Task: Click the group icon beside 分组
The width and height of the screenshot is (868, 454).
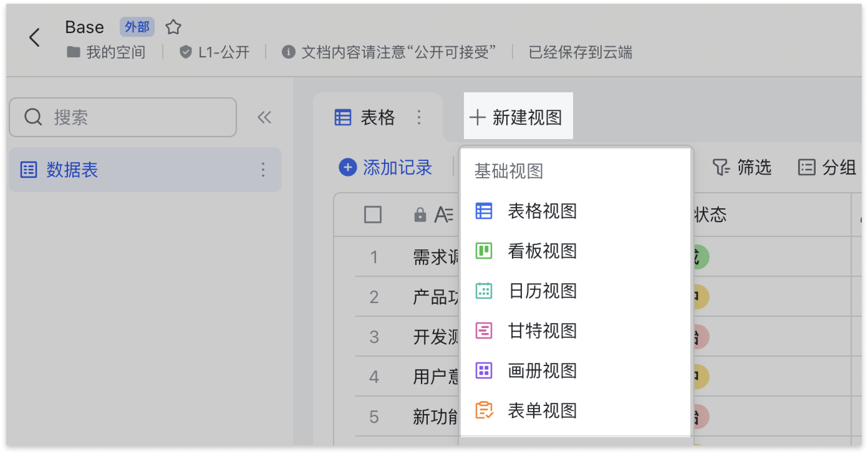Action: pos(807,167)
